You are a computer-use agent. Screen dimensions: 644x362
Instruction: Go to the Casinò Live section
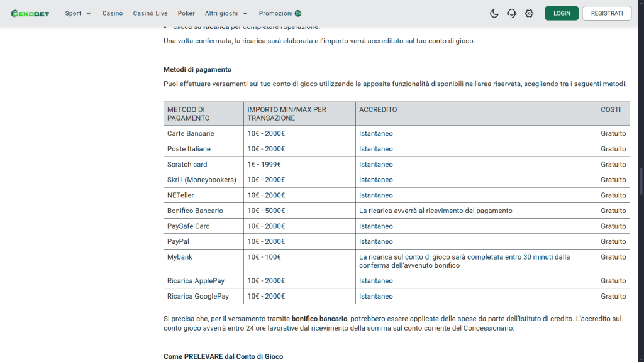[150, 13]
